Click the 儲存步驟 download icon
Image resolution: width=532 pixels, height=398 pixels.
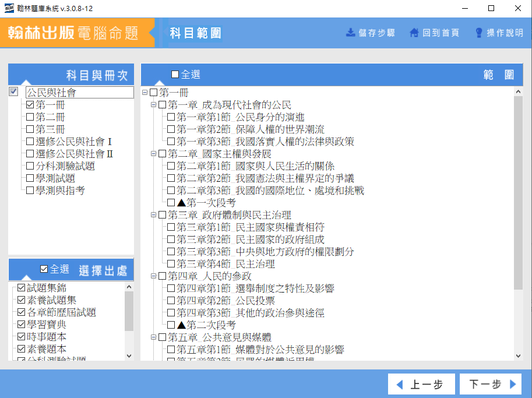(351, 33)
